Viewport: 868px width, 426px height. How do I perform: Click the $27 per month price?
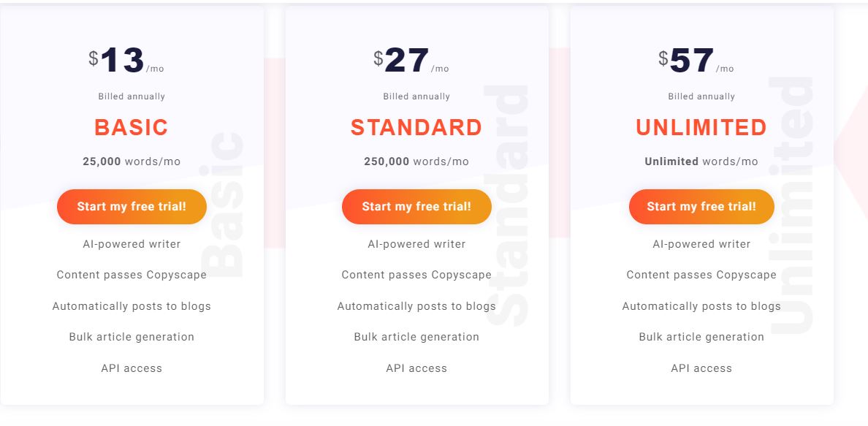tap(407, 61)
